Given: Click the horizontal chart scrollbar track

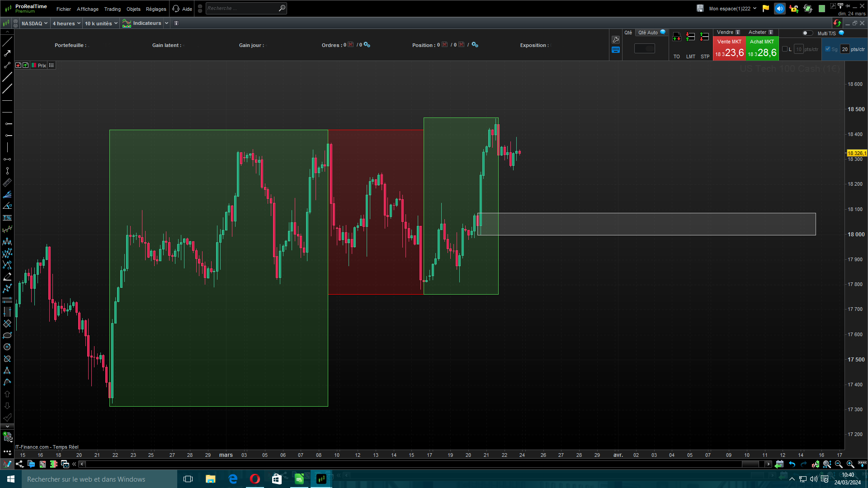Looking at the screenshot, I should [x=407, y=464].
